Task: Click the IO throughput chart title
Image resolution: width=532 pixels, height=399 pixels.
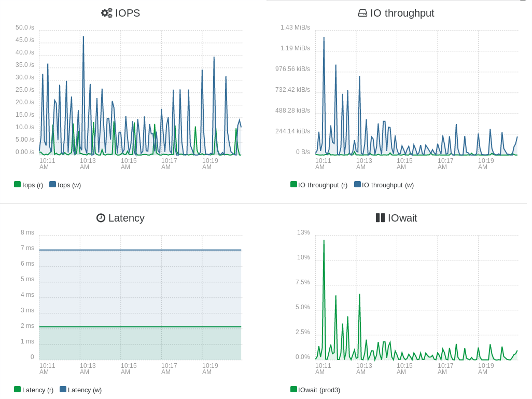Action: [402, 13]
